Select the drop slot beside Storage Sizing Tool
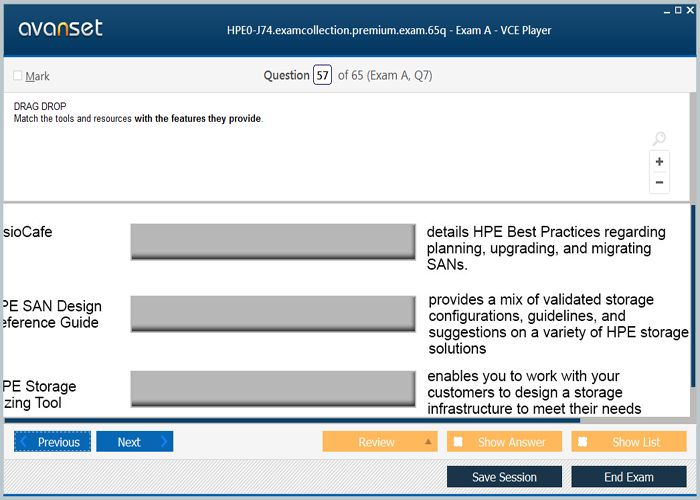Image resolution: width=700 pixels, height=500 pixels. click(x=273, y=389)
